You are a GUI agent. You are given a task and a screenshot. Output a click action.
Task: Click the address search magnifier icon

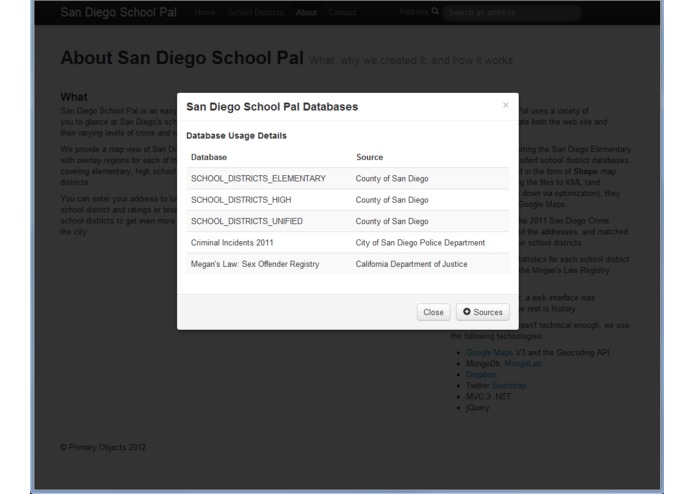point(435,12)
